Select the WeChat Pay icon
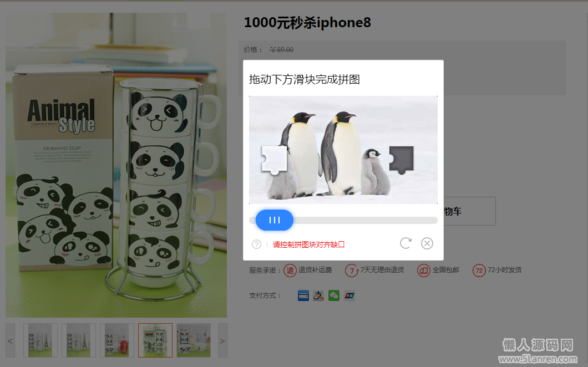Image resolution: width=588 pixels, height=367 pixels. [x=334, y=295]
